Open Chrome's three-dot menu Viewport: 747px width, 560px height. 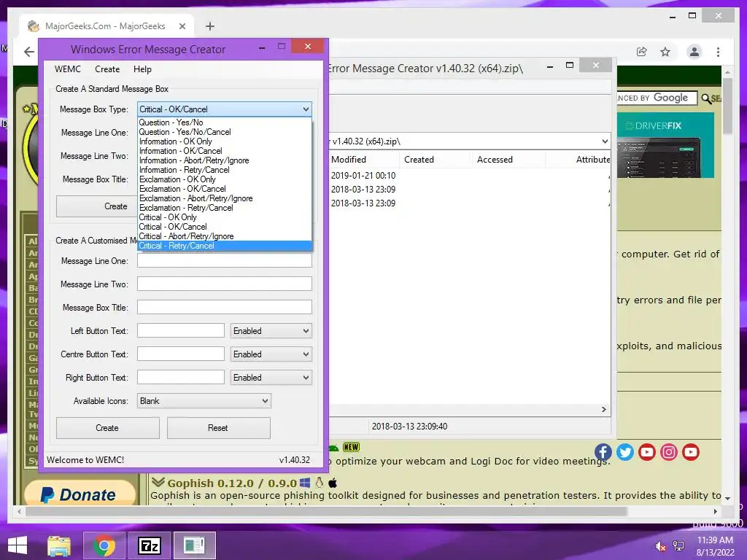pos(718,52)
